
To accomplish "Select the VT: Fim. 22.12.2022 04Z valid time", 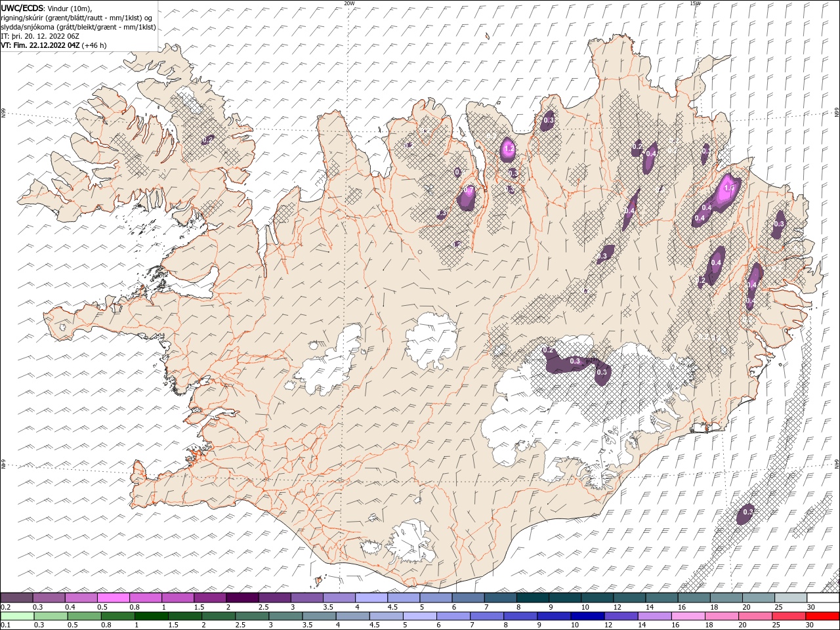I will (x=41, y=45).
